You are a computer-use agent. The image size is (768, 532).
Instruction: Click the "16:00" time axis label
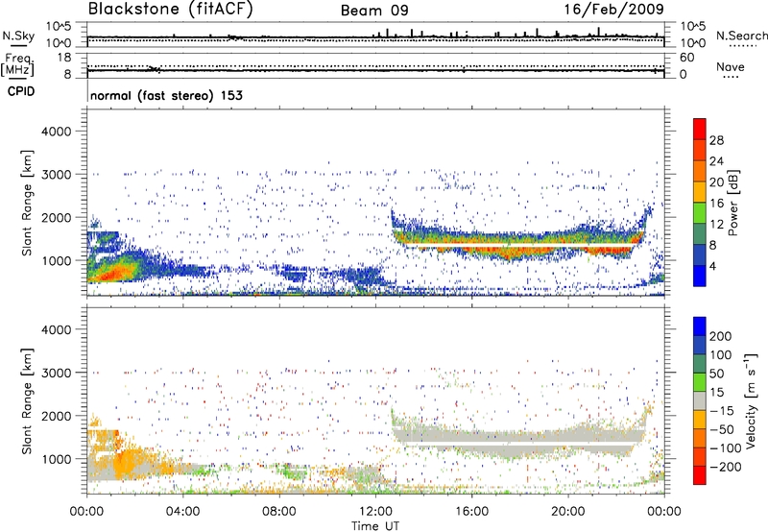click(x=471, y=512)
